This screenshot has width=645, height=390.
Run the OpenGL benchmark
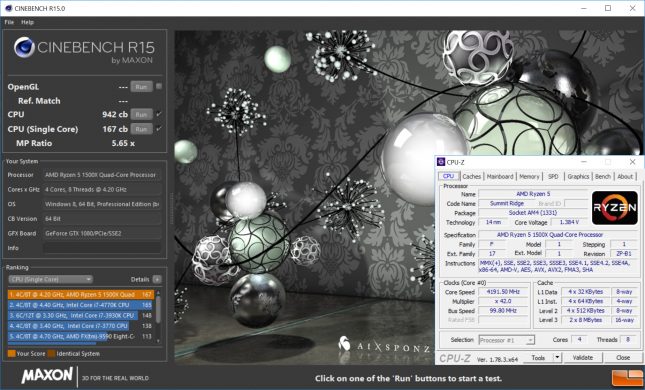coord(141,87)
